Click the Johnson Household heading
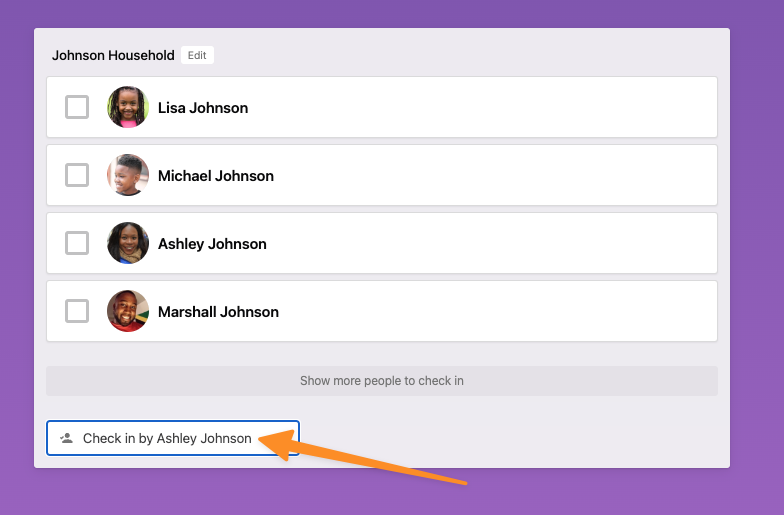Viewport: 784px width, 515px height. (113, 56)
